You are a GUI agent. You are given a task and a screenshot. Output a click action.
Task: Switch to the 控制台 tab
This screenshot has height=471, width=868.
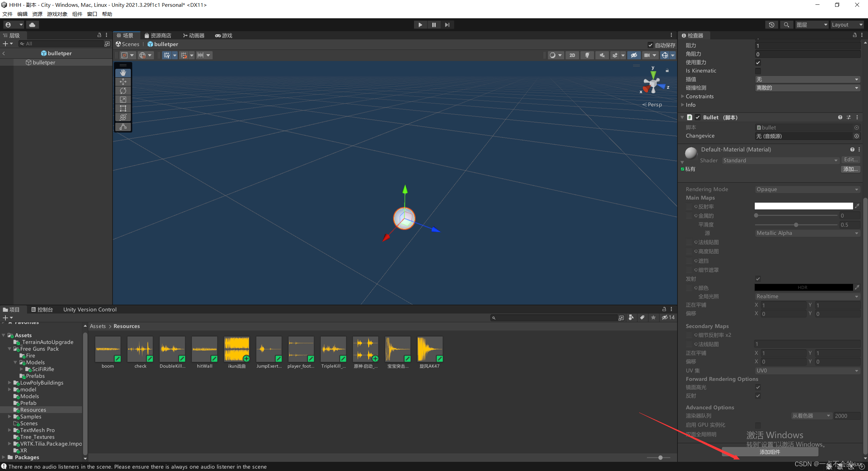click(42, 309)
